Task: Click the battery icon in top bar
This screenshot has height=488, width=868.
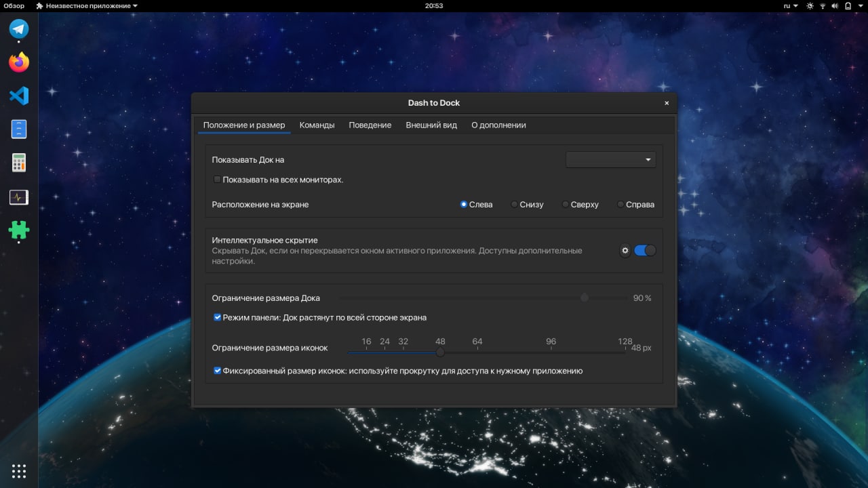Action: point(848,5)
